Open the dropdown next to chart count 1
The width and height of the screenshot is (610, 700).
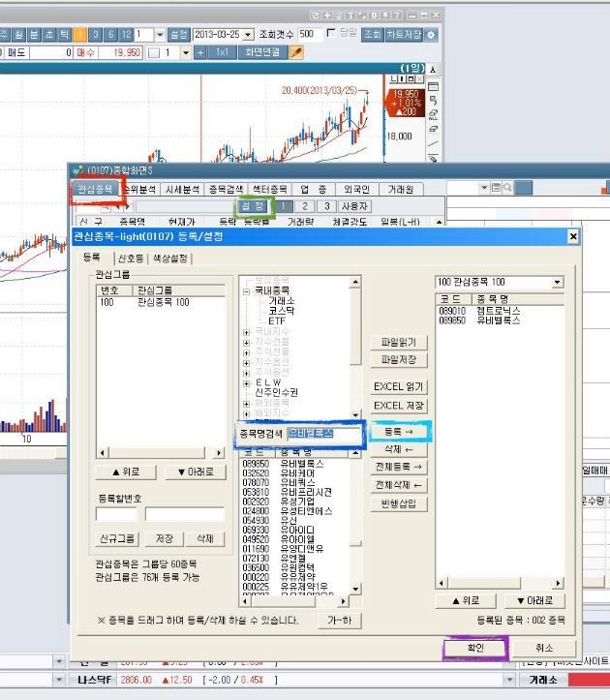pos(186,53)
